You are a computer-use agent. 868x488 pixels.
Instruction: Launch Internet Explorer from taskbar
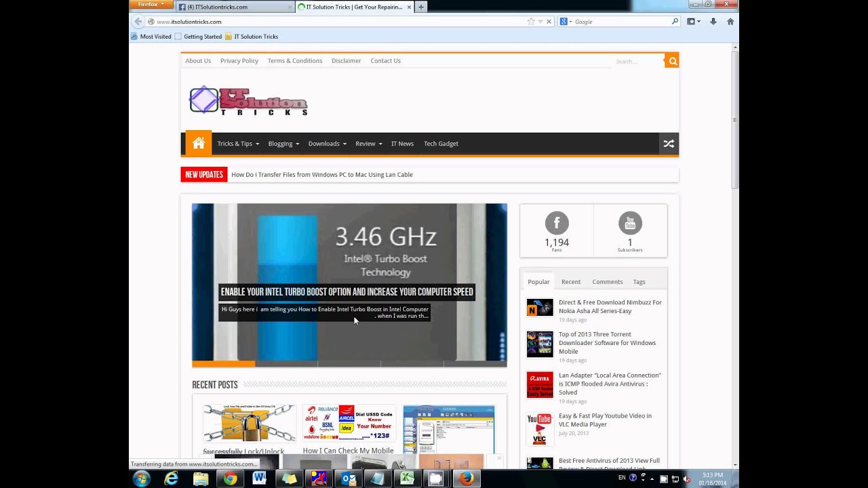(x=172, y=479)
